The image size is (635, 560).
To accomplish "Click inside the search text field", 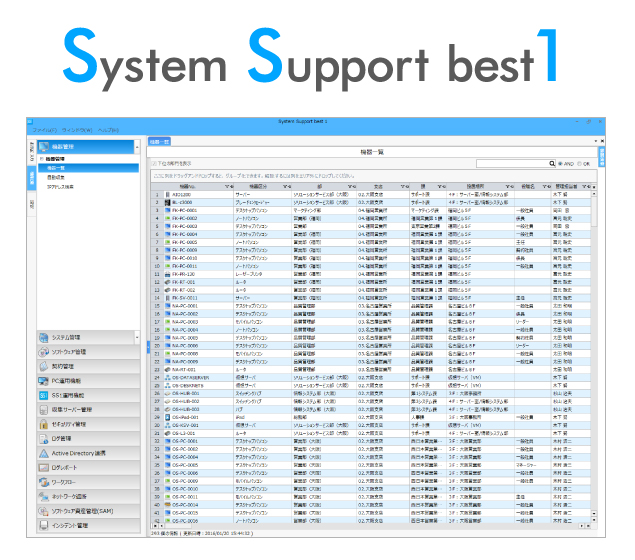I will pos(512,164).
